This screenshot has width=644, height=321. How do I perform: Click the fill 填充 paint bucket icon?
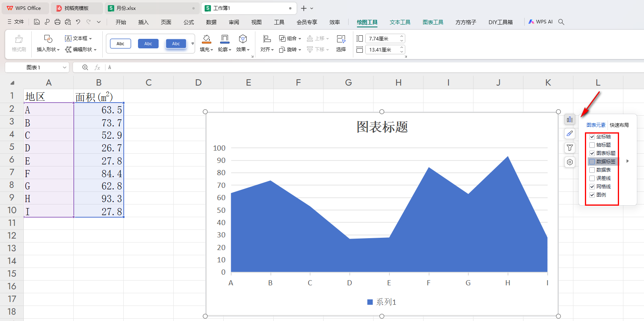pyautogui.click(x=206, y=39)
